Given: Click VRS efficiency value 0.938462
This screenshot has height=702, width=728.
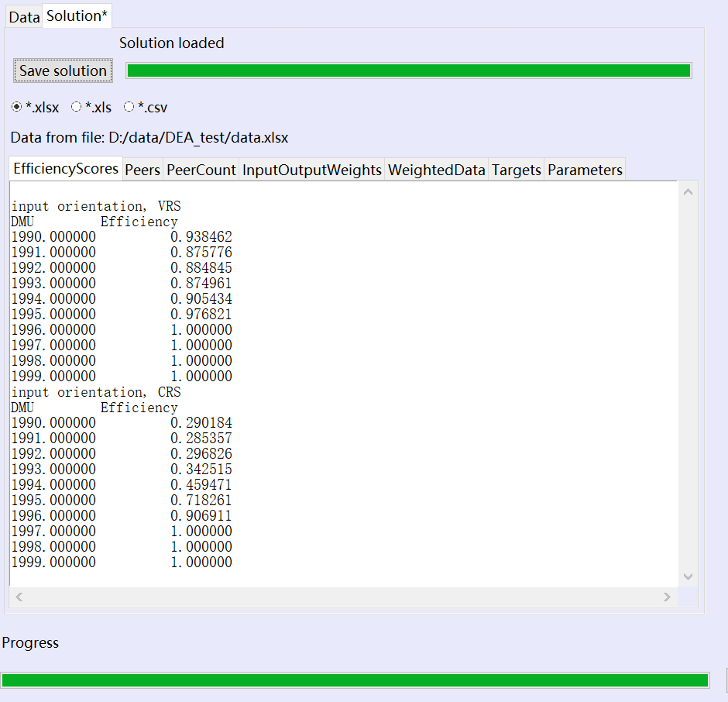Looking at the screenshot, I should click(x=201, y=237).
